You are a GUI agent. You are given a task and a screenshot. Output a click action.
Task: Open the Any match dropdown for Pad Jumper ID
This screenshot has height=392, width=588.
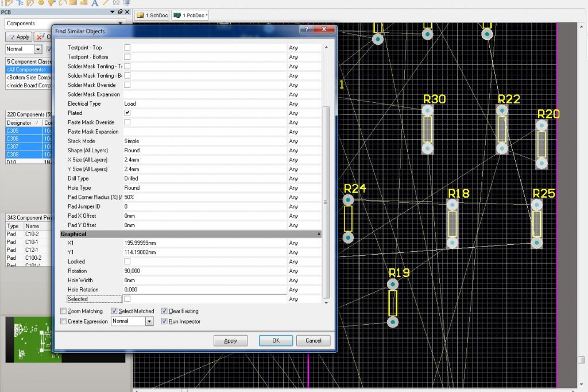pos(304,206)
